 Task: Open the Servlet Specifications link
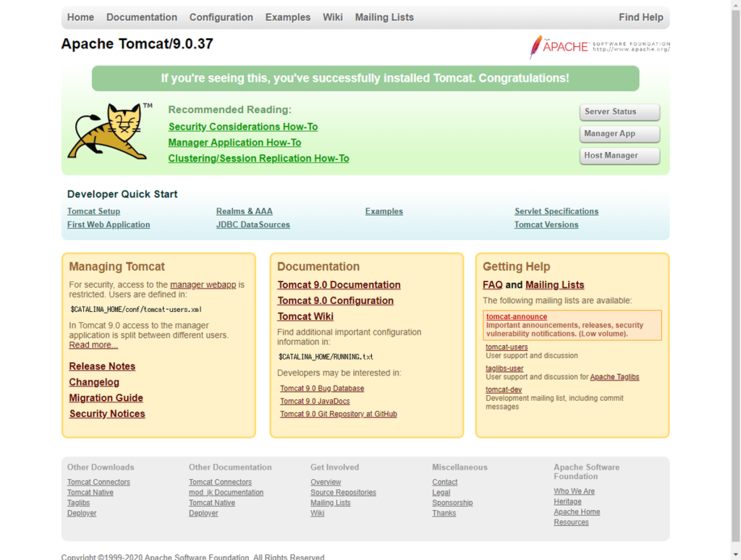click(556, 211)
